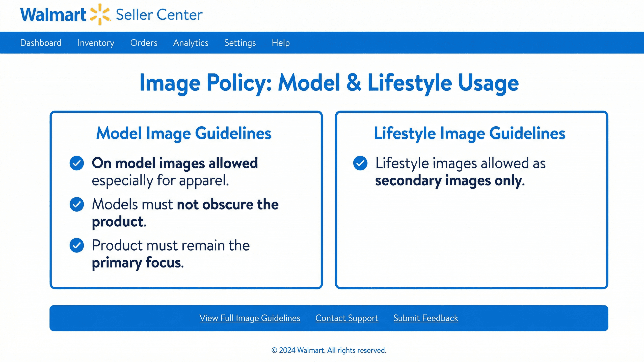Screen dimensions: 644x362
Task: Click the Lifestyle Image Guidelines heading
Action: 470,133
